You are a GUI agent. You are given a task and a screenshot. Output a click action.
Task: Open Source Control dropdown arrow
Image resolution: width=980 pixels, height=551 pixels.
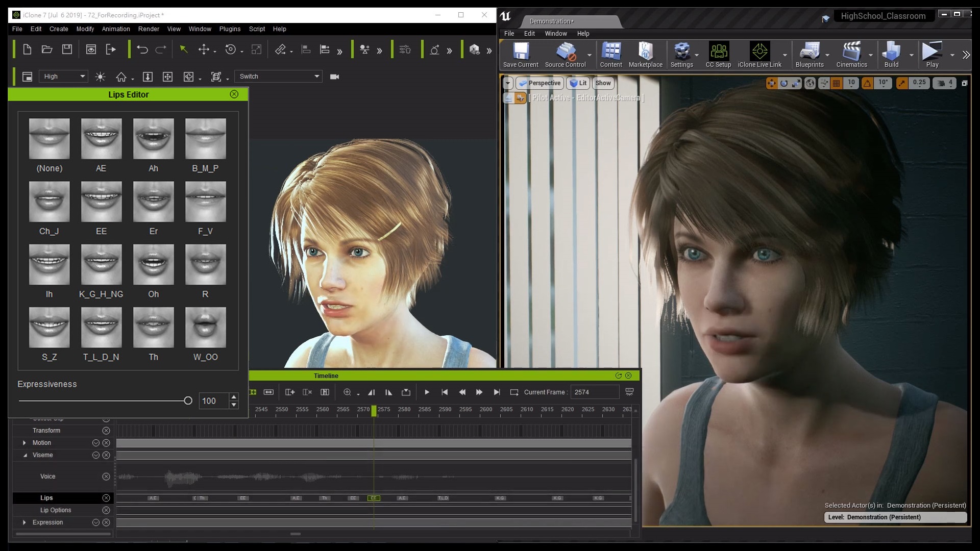coord(590,55)
